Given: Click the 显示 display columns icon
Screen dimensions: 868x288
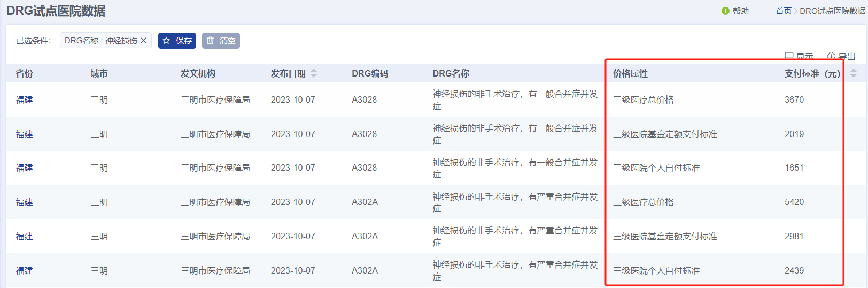Looking at the screenshot, I should (789, 56).
